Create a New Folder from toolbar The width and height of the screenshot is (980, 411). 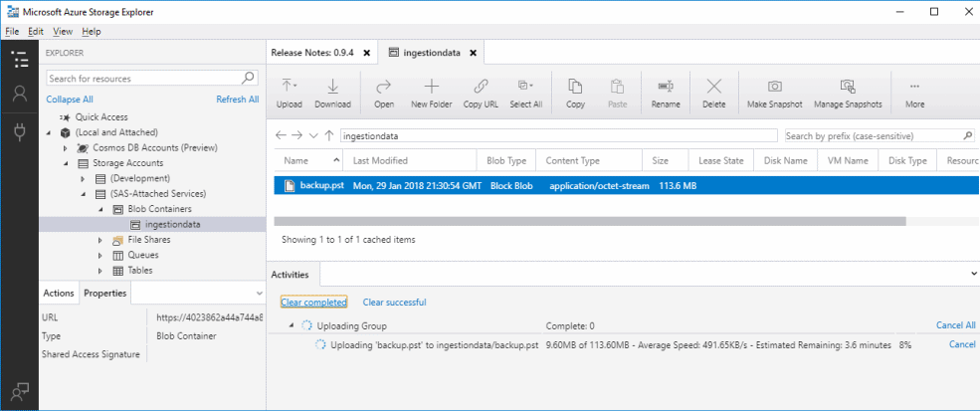pyautogui.click(x=431, y=94)
